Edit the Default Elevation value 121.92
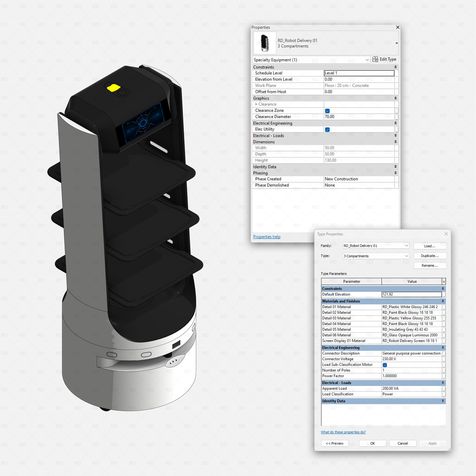476x476 pixels. (411, 294)
